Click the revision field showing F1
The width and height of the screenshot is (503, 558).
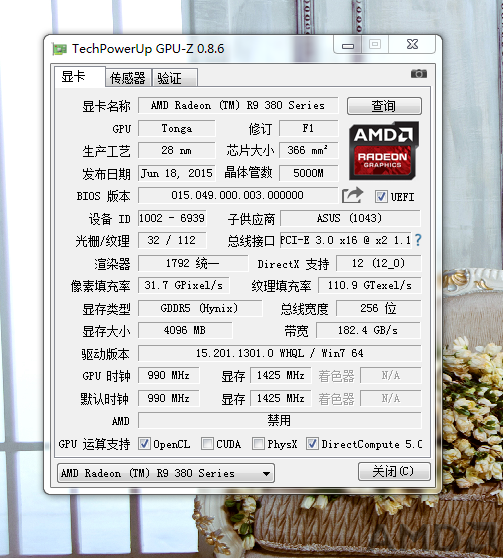tap(308, 128)
